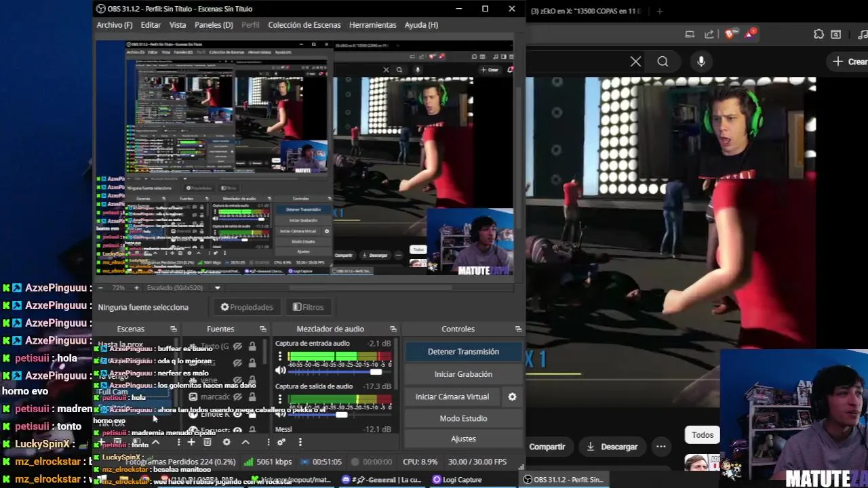The image size is (868, 488).
Task: Add a new source with the plus icon
Action: 191,442
